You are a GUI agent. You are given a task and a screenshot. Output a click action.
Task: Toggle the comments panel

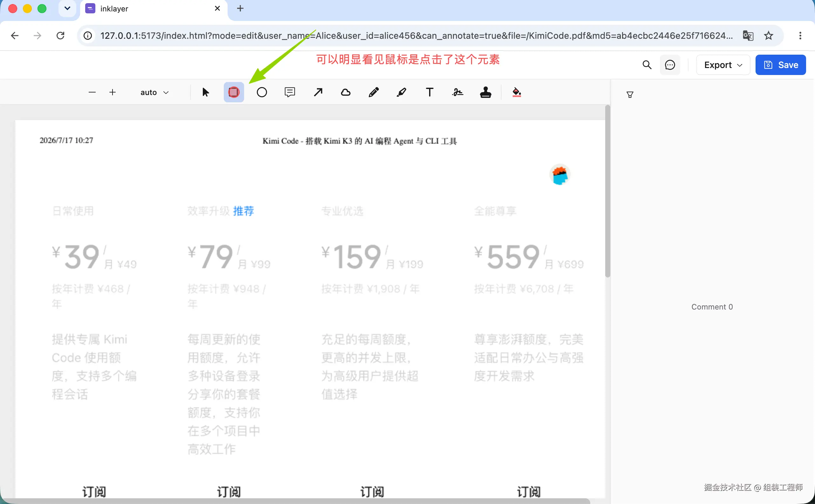[670, 65]
